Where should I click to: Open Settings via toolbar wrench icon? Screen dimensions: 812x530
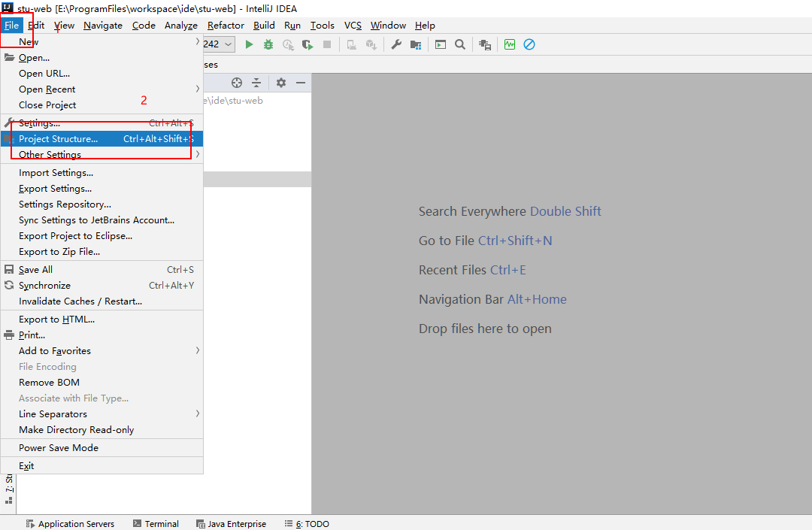tap(396, 44)
